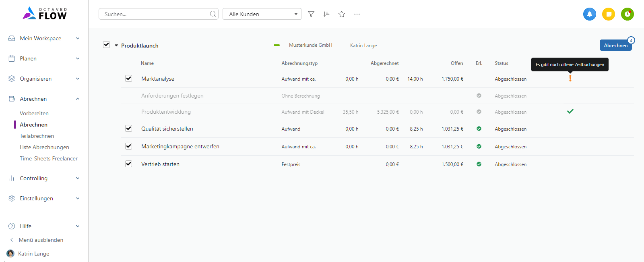644x262 pixels.
Task: Click the sort order icon
Action: (326, 14)
